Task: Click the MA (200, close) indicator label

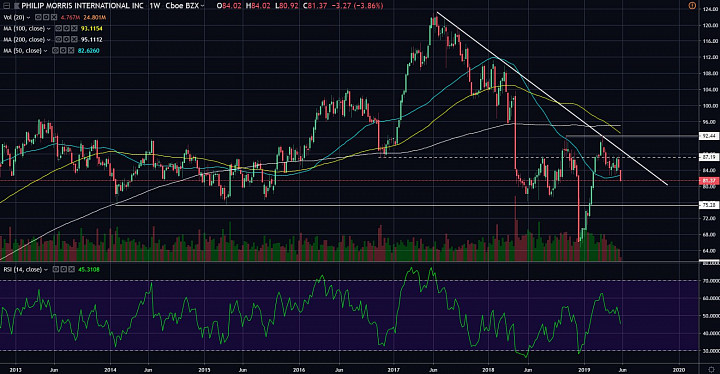Action: 24,40
